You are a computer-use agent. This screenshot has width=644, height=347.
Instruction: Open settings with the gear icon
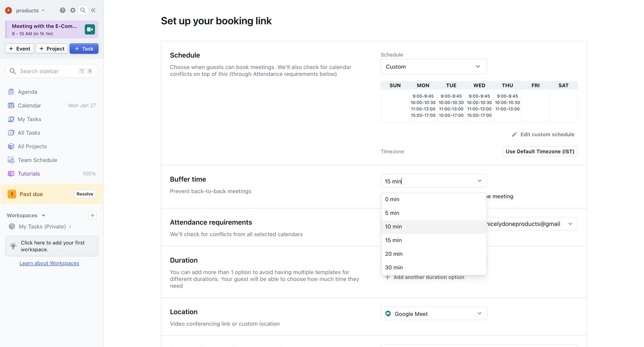click(x=73, y=10)
